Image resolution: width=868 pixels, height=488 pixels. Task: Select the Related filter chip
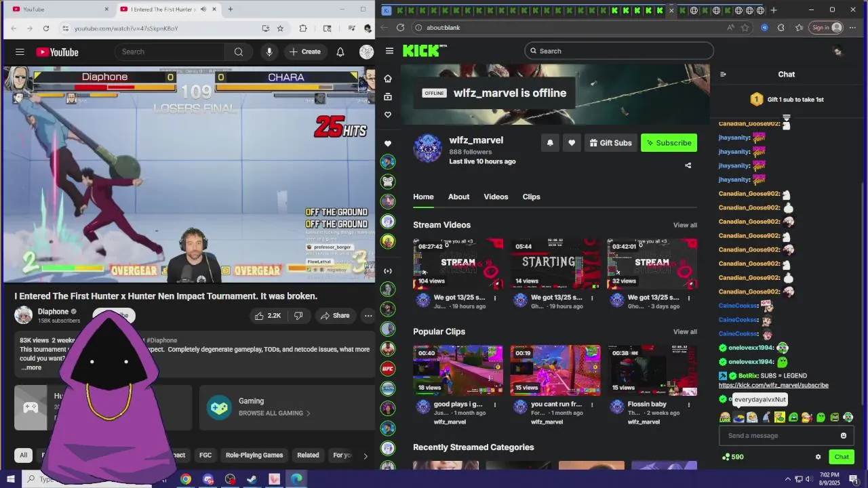click(x=308, y=455)
